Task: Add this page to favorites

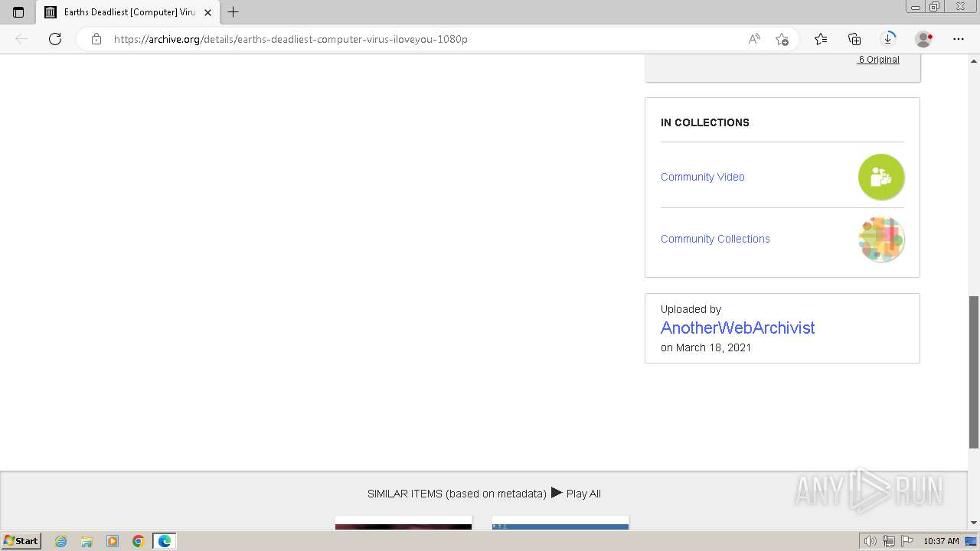Action: click(x=782, y=39)
